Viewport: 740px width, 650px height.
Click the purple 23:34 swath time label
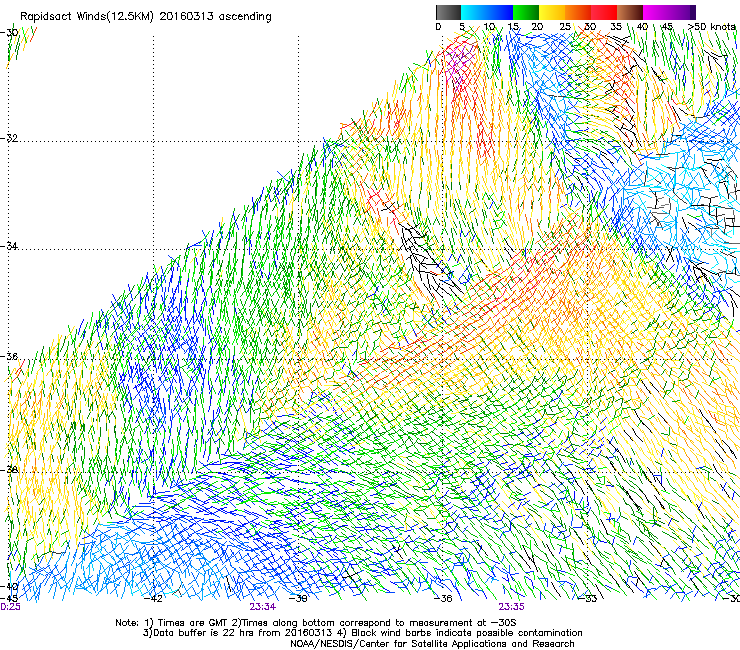pos(263,607)
